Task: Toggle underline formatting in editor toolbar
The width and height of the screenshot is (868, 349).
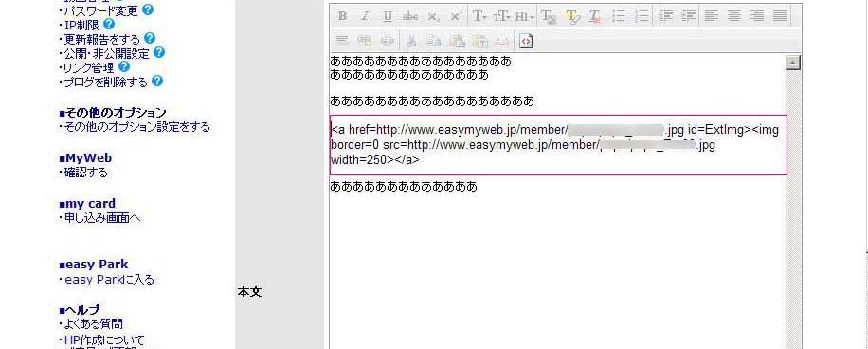Action: point(388,17)
